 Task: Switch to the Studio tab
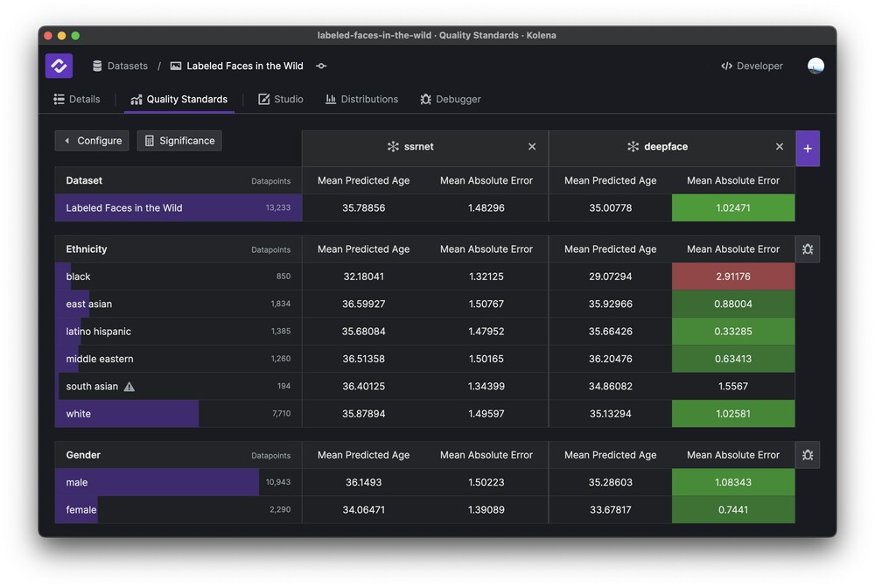pyautogui.click(x=280, y=99)
